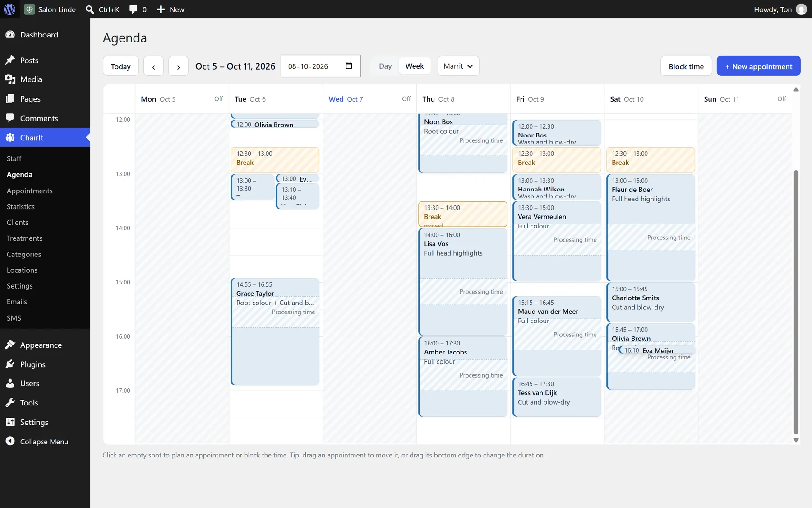Open Statistics submenu item
Viewport: 812px width, 508px height.
21,206
